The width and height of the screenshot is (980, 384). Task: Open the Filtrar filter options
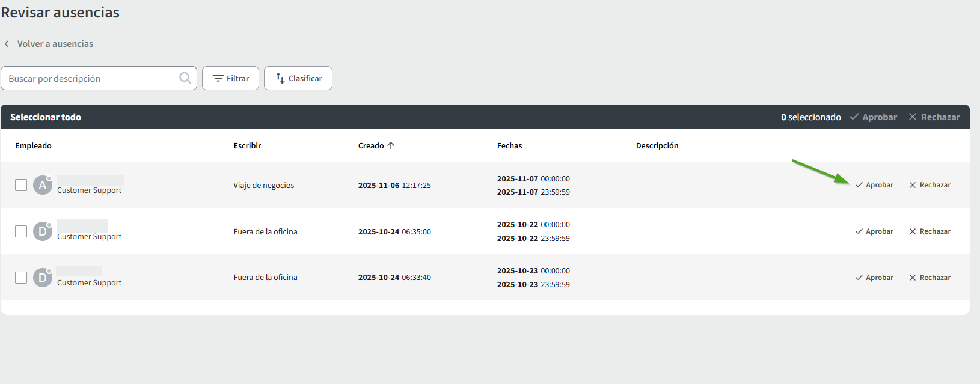tap(230, 78)
